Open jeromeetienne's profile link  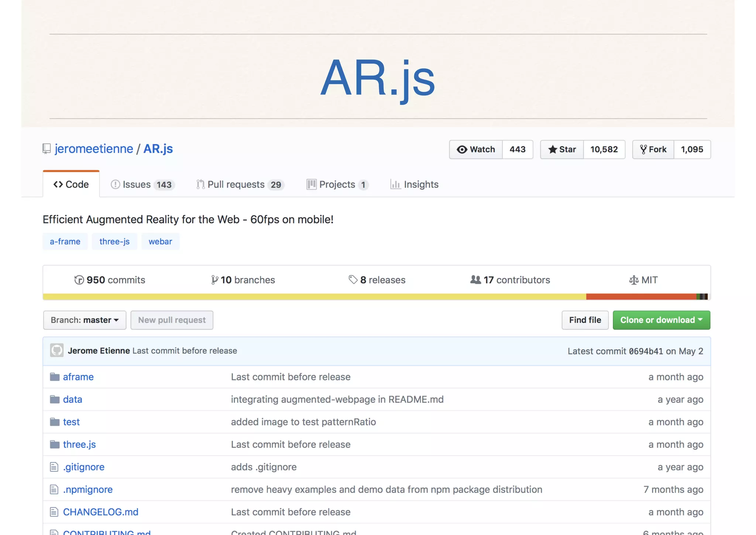[x=94, y=149]
